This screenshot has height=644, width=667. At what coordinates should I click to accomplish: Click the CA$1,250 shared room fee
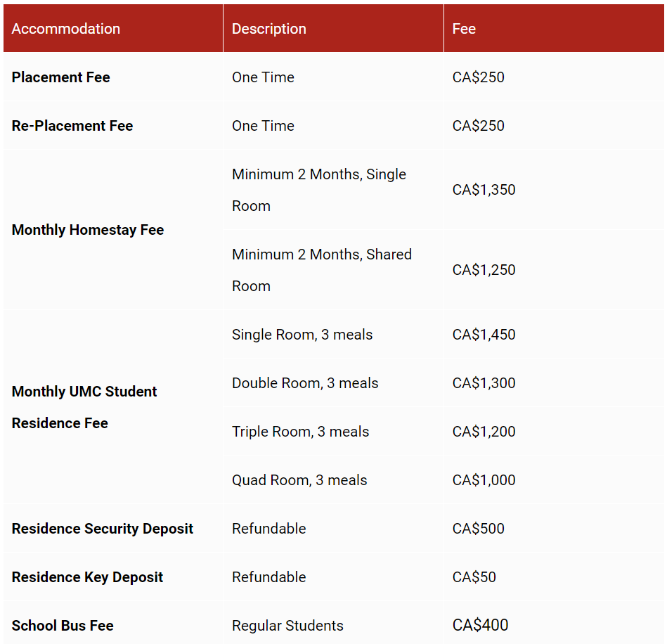coord(484,270)
